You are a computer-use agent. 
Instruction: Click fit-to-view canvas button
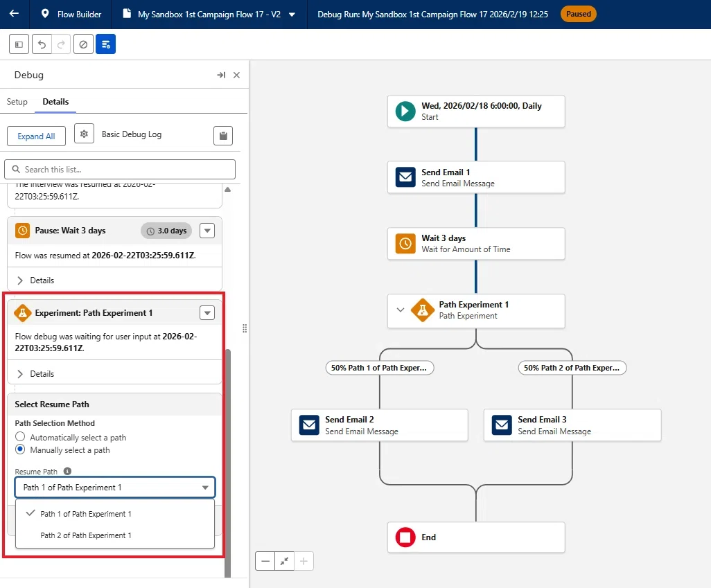pyautogui.click(x=284, y=561)
